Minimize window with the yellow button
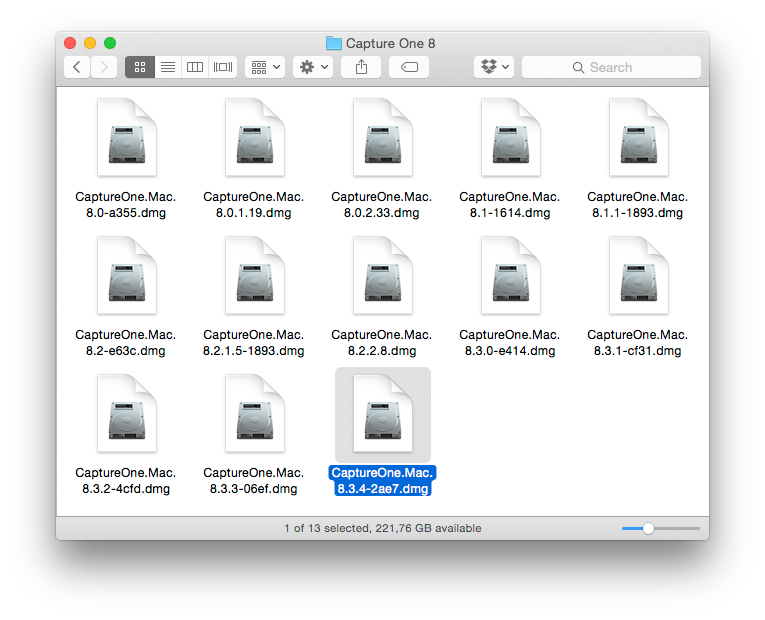Screen dimensions: 765x620 [x=90, y=43]
